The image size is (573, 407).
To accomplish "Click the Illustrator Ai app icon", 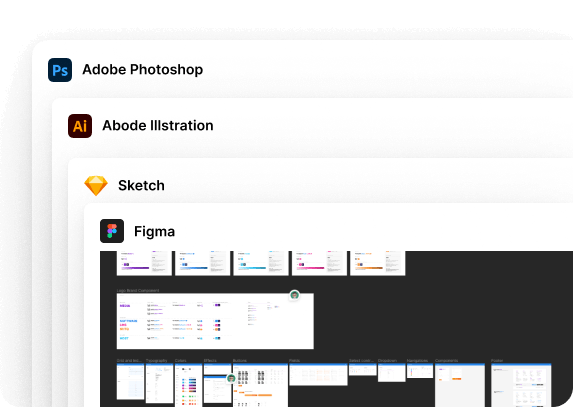I will pyautogui.click(x=80, y=126).
